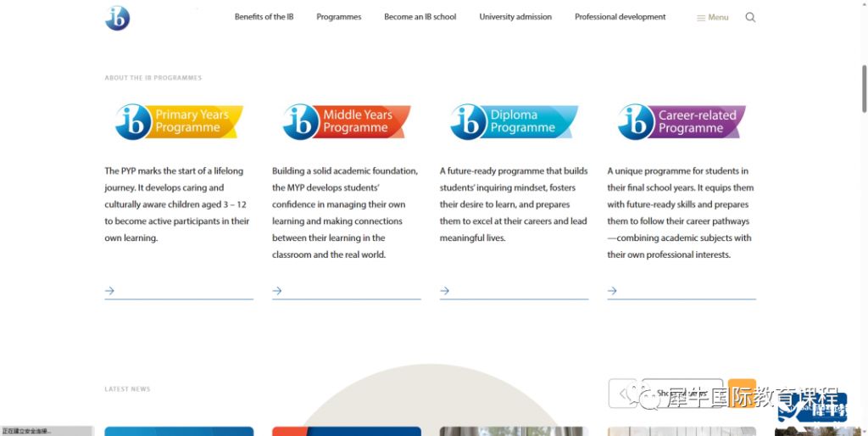Open the third news card photo thumbnail

(x=514, y=431)
